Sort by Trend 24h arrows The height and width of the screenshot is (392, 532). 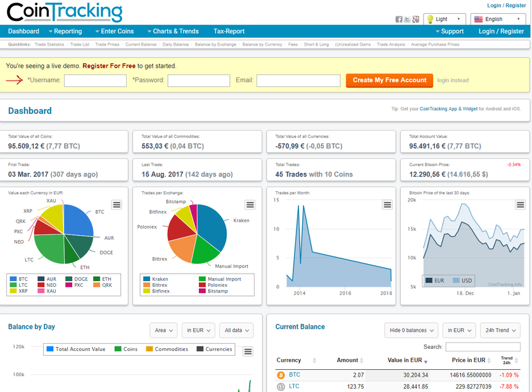click(x=516, y=360)
